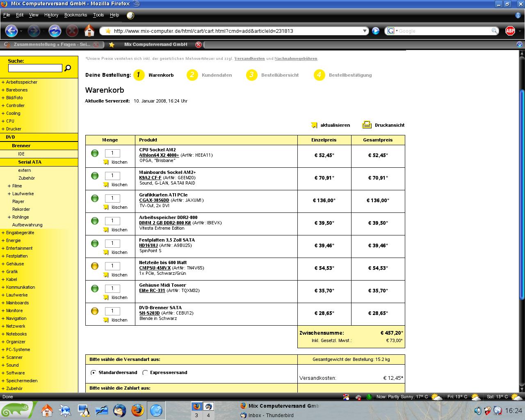Click the Google search input field
This screenshot has height=420, width=525.
click(x=444, y=31)
